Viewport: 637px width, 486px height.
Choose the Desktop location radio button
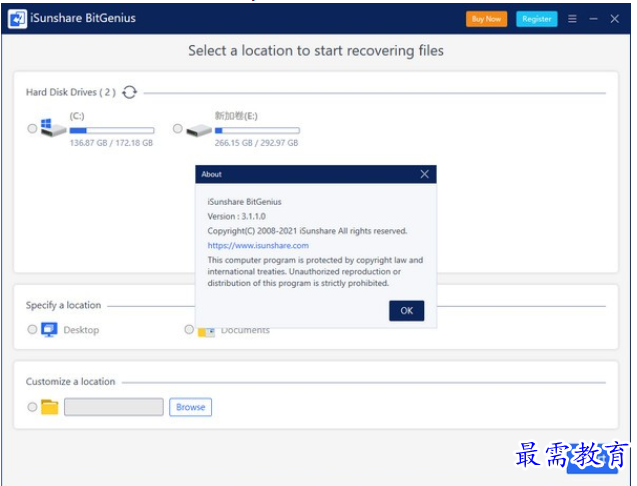[32, 329]
